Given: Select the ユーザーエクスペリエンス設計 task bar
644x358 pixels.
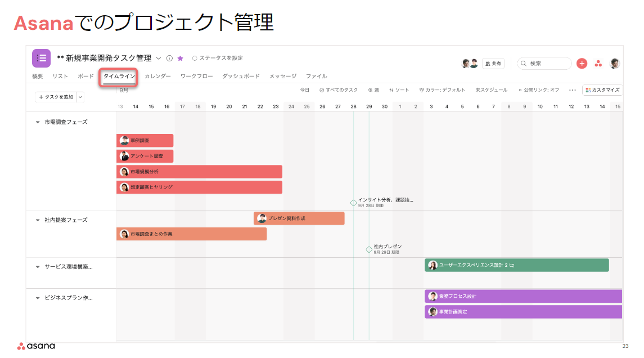Looking at the screenshot, I should pos(517,265).
